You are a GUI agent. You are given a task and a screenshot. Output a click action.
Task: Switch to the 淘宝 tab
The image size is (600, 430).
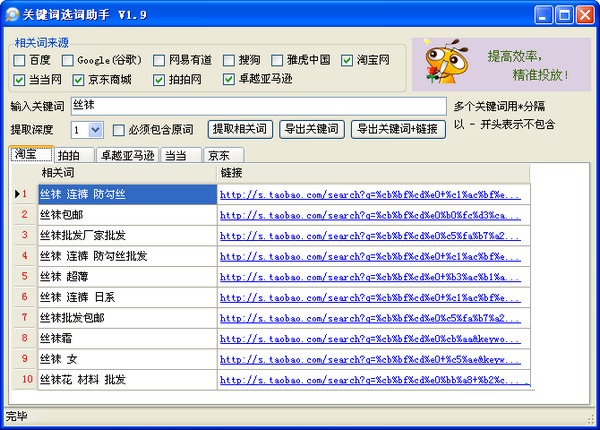[x=31, y=154]
